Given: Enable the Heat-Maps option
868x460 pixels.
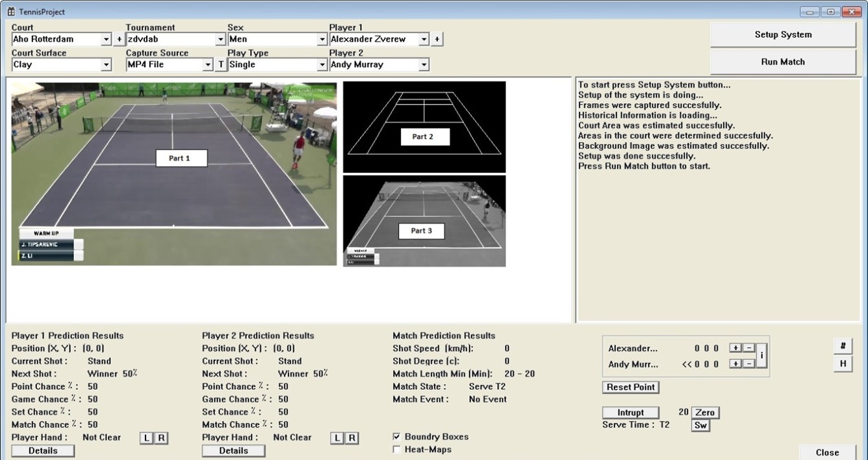Looking at the screenshot, I should (x=397, y=449).
